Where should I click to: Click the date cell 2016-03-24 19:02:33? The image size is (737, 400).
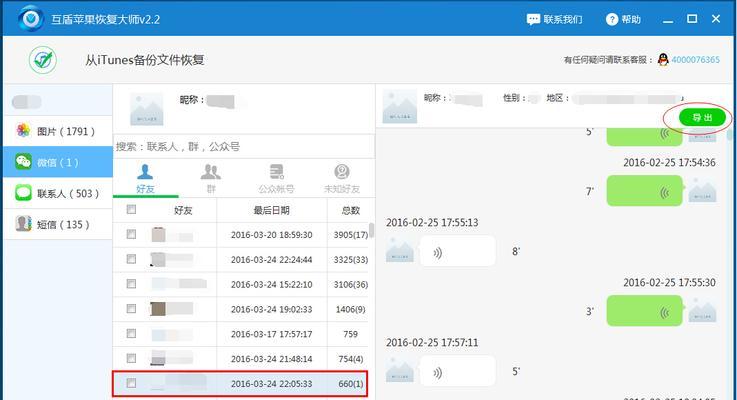point(272,309)
